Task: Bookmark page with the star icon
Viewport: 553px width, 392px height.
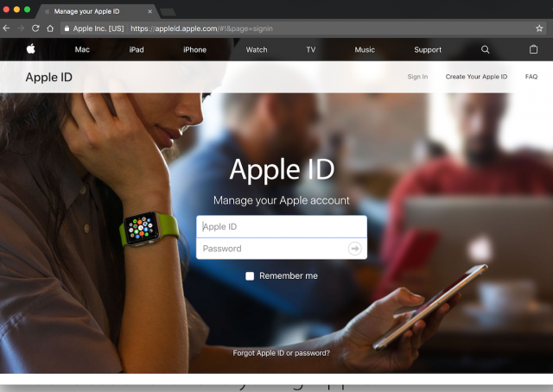Action: (x=539, y=28)
